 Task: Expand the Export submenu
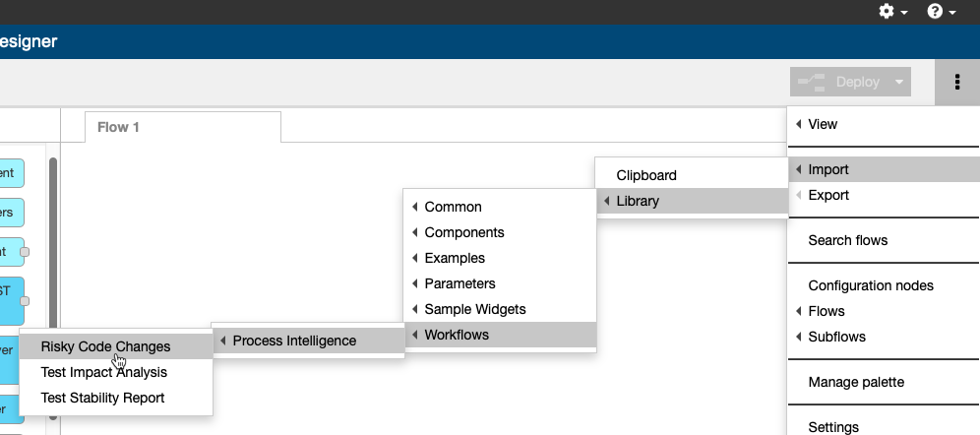point(884,195)
